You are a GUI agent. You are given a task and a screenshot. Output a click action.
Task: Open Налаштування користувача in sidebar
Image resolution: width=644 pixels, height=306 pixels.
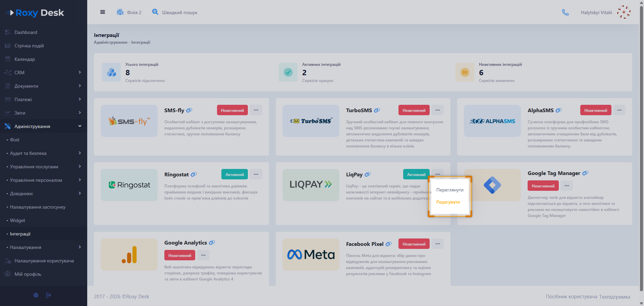(44, 261)
